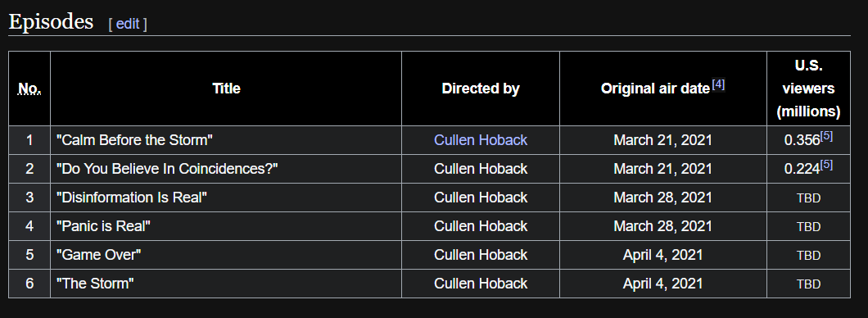This screenshot has width=868, height=318.
Task: Open the edit link beside Episodes heading
Action: tap(127, 24)
